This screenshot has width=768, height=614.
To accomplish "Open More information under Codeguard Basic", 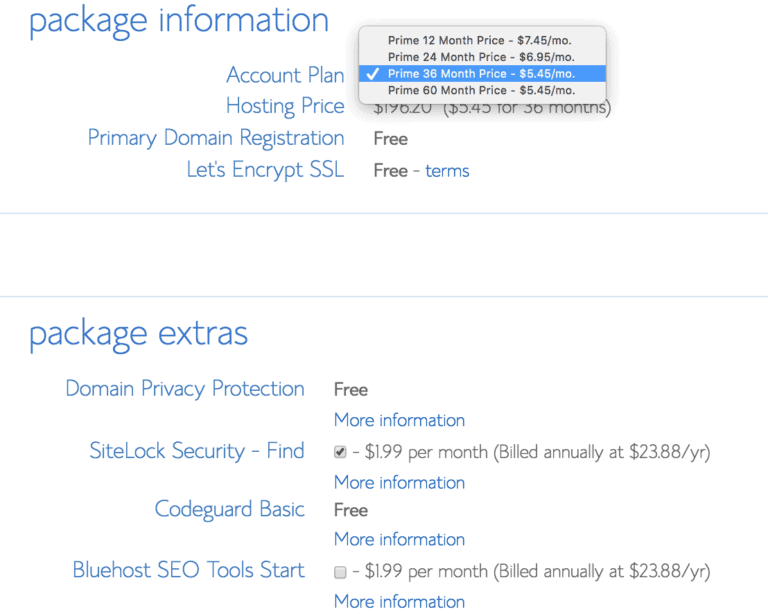I will [399, 539].
